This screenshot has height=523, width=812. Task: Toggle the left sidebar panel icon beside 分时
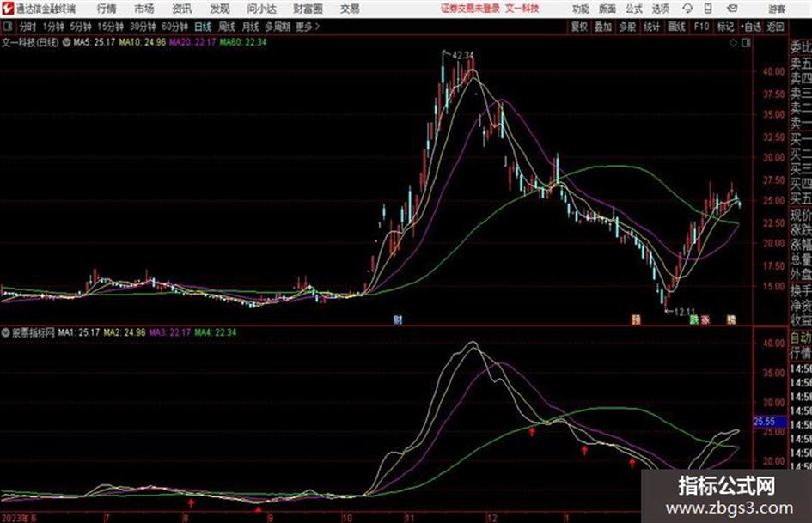pyautogui.click(x=7, y=27)
